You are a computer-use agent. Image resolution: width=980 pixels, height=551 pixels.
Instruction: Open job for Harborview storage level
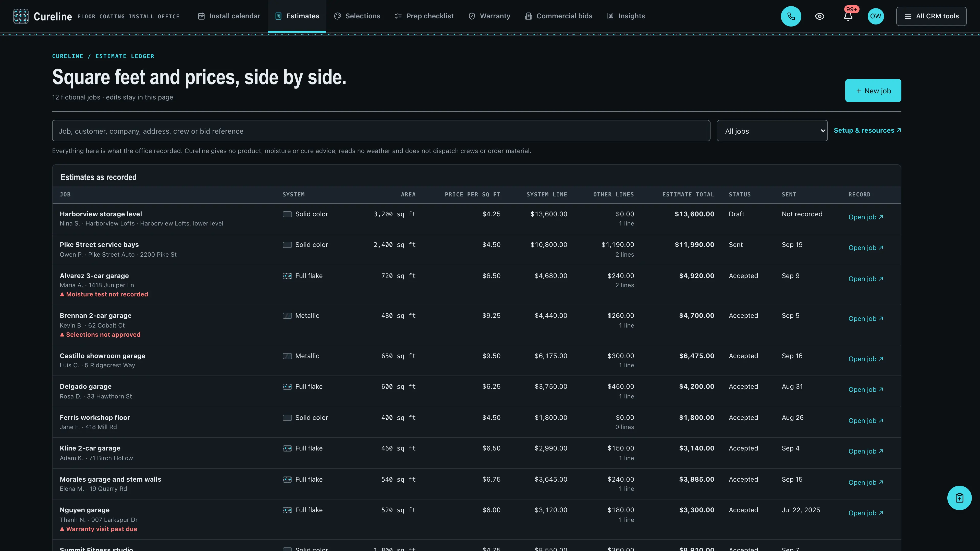pyautogui.click(x=865, y=217)
